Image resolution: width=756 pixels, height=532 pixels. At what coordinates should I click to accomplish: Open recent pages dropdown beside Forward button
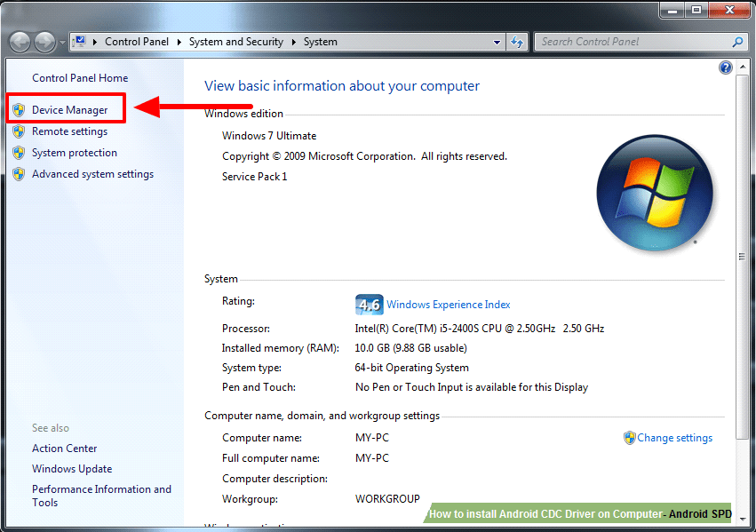point(62,43)
